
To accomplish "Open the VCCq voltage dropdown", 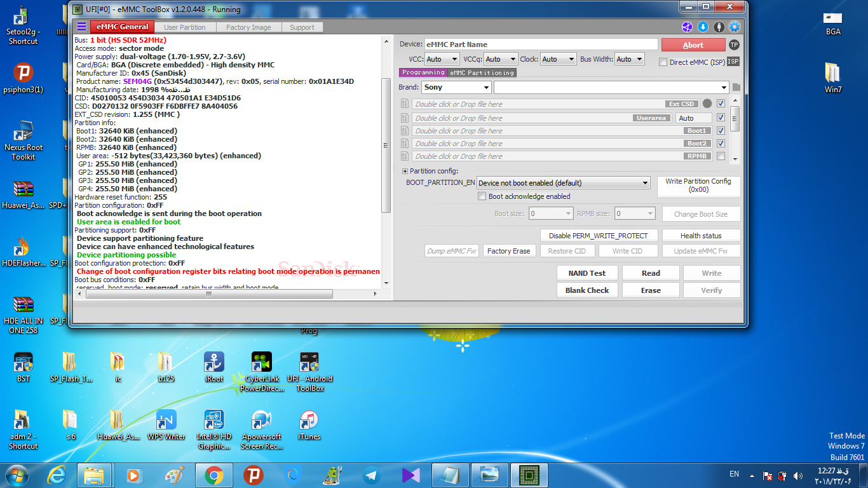I will point(501,59).
